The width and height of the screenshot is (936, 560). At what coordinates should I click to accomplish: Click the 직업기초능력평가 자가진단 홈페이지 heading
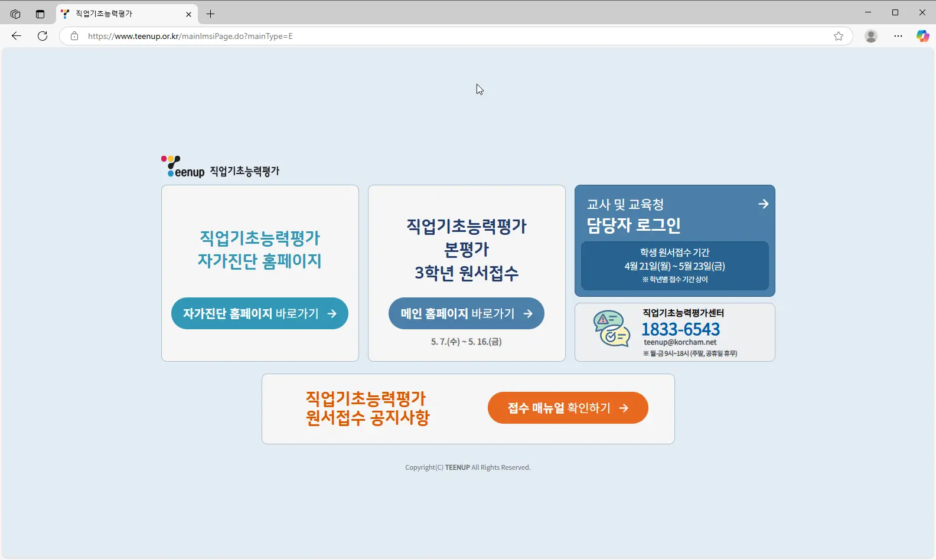(260, 249)
